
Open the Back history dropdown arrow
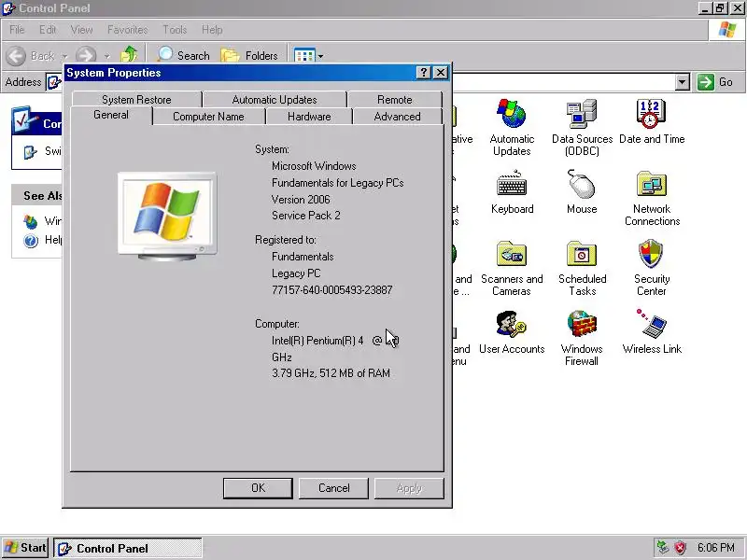64,56
